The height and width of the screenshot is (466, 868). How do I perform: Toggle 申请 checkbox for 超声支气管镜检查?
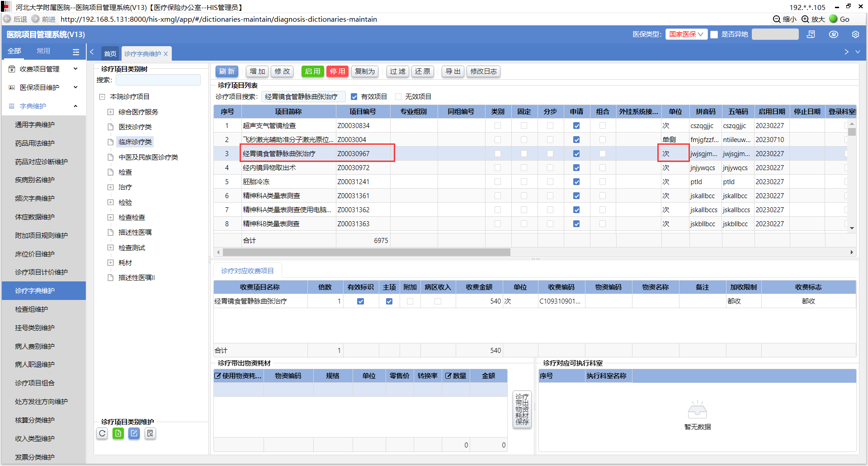tap(576, 126)
